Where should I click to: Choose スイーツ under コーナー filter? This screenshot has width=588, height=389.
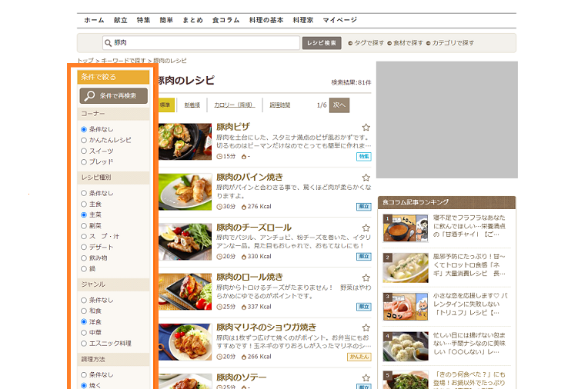(x=84, y=151)
